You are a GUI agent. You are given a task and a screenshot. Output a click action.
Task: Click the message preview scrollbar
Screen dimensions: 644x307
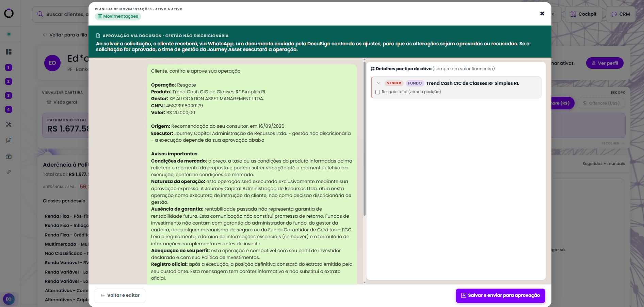point(365,139)
